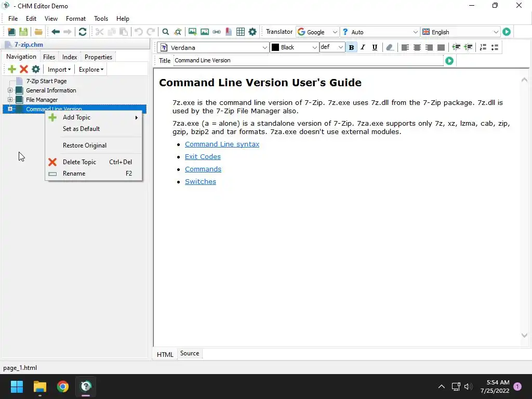
Task: Switch to the Files tab
Action: (49, 57)
